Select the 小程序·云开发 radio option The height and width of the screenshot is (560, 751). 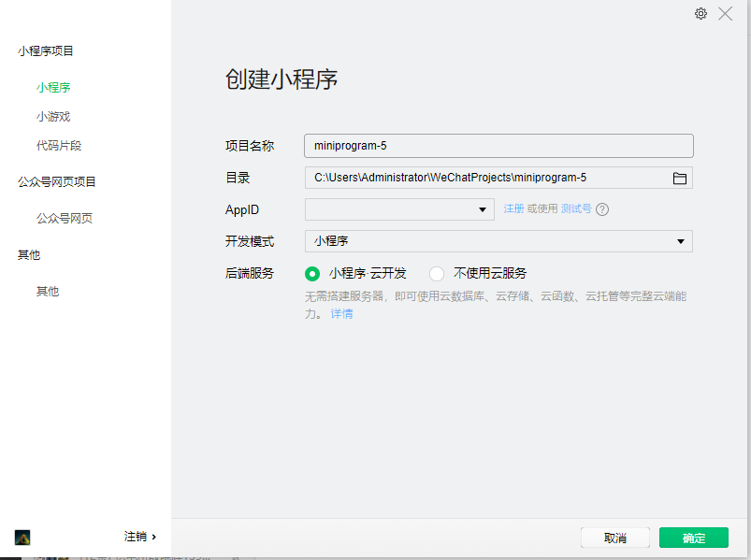(x=312, y=274)
